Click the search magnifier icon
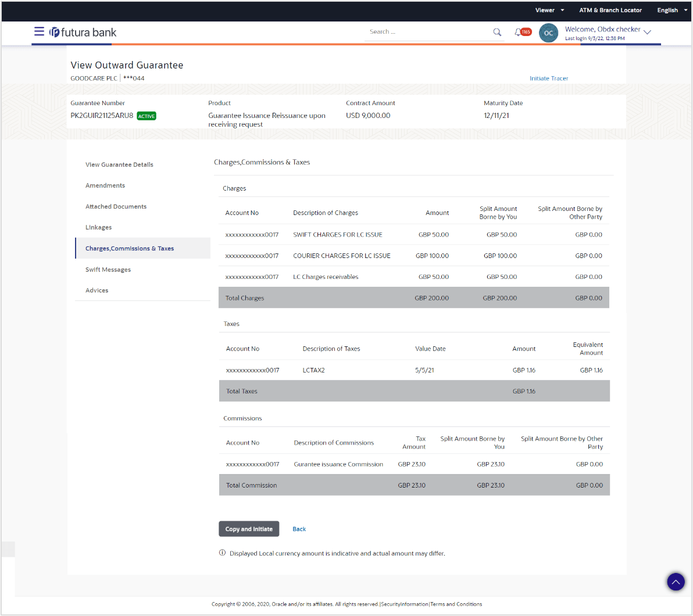The height and width of the screenshot is (616, 693). 497,32
